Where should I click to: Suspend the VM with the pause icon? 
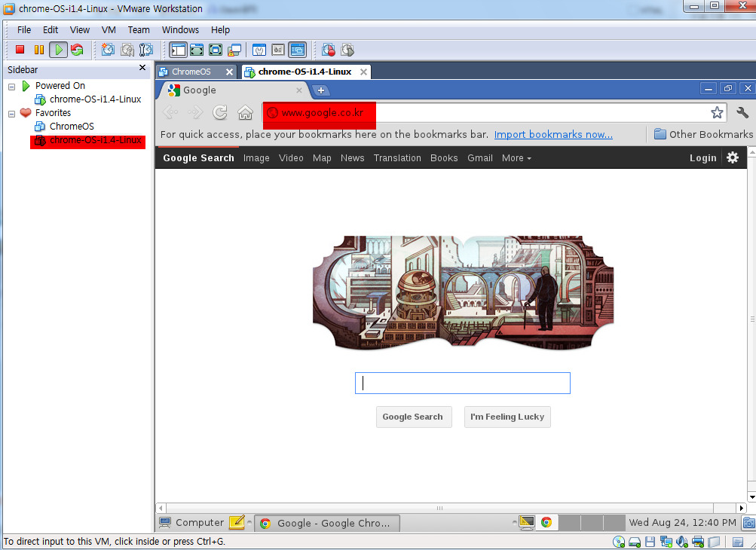39,50
